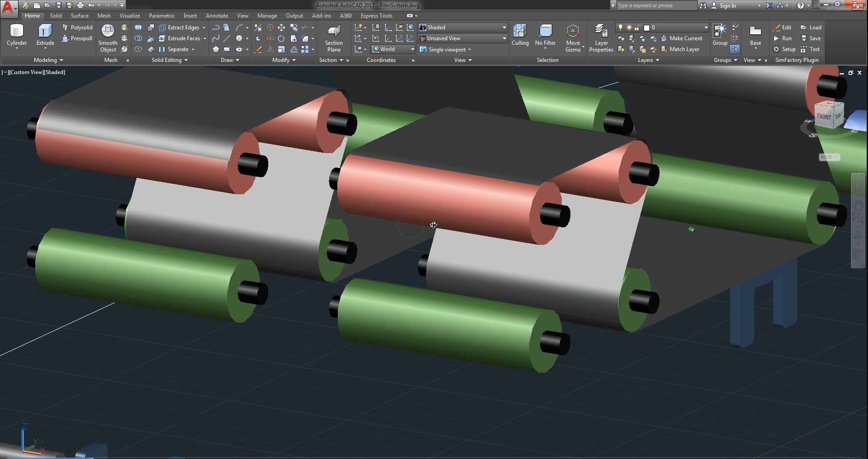Open the Layer Properties manager
This screenshot has height=459, width=868.
(601, 32)
